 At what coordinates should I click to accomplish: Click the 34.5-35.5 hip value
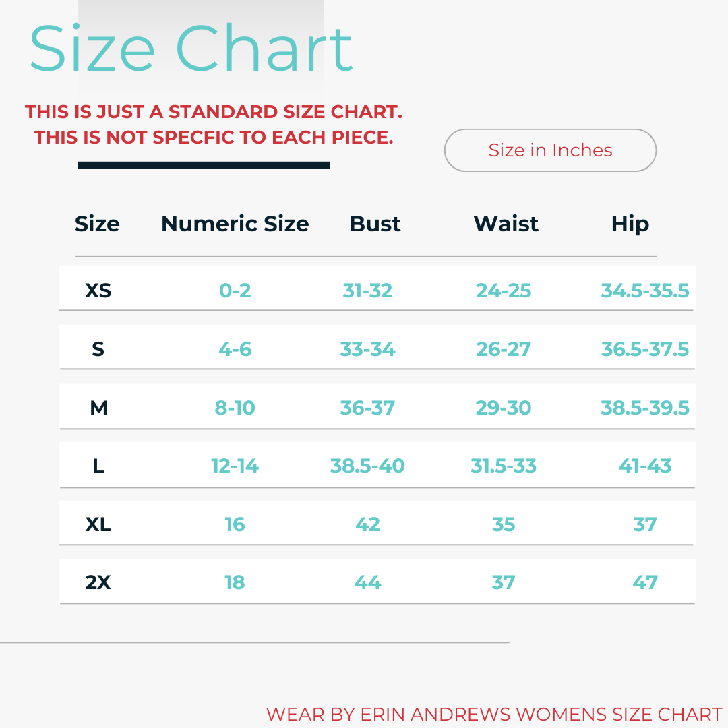click(645, 291)
